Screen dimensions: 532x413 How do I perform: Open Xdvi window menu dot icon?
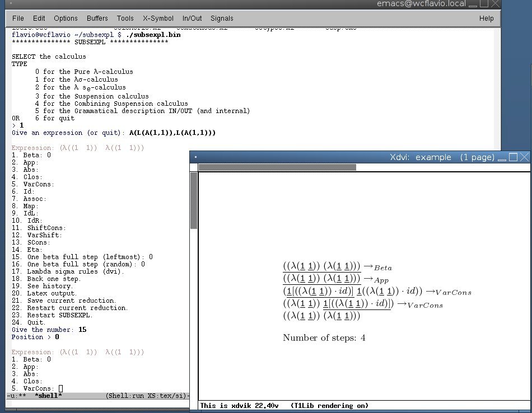pos(194,157)
